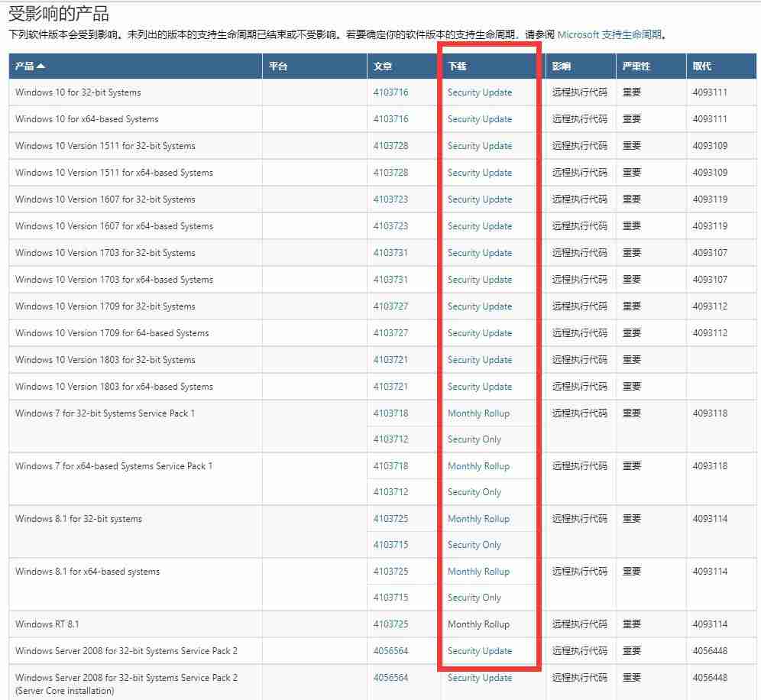Open article 4103725 for Windows 8.1 32-bit
The image size is (761, 700).
tap(390, 518)
